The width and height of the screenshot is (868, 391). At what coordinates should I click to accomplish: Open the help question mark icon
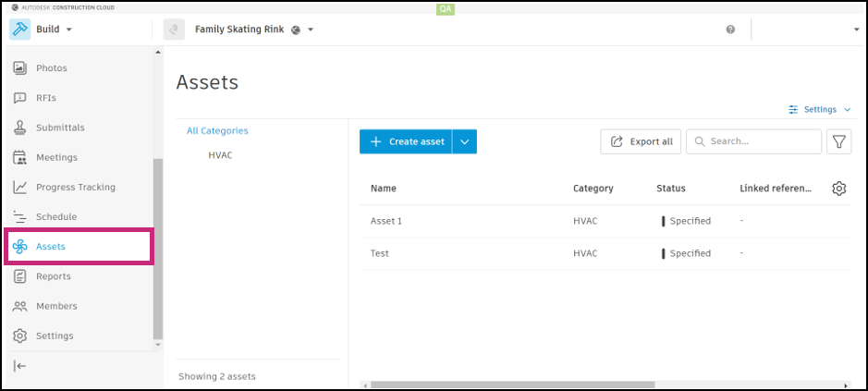(x=730, y=30)
